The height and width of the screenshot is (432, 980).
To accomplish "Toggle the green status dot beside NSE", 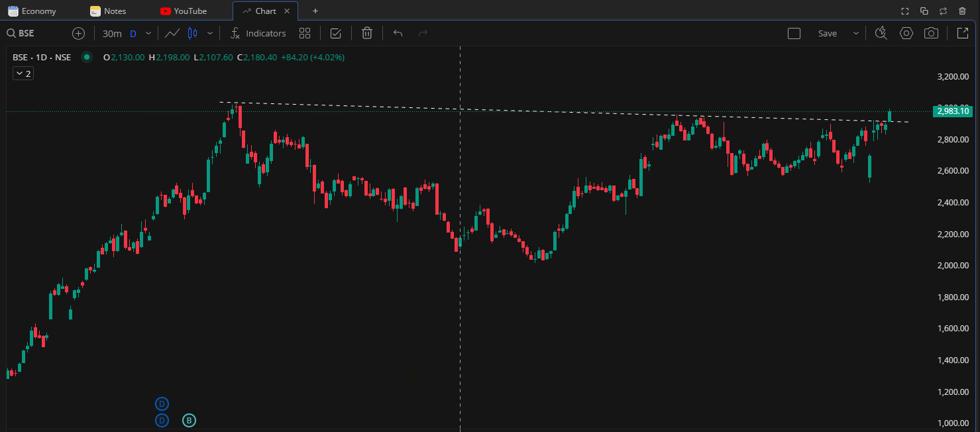I will click(x=86, y=58).
